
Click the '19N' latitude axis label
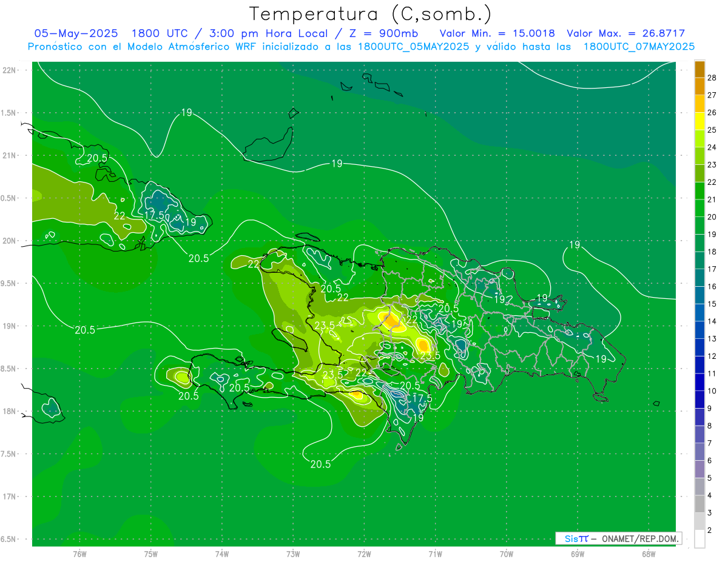pos(10,326)
